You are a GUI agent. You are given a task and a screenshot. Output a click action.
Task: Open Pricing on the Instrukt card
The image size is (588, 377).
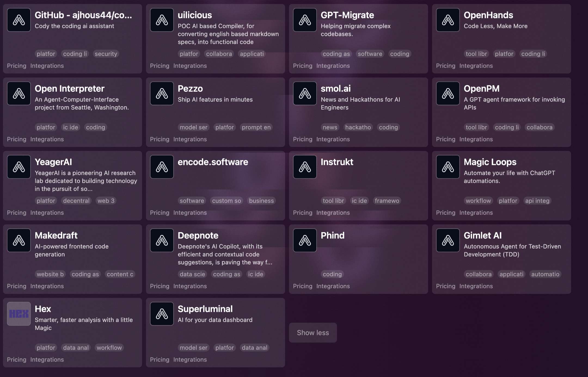(x=302, y=213)
